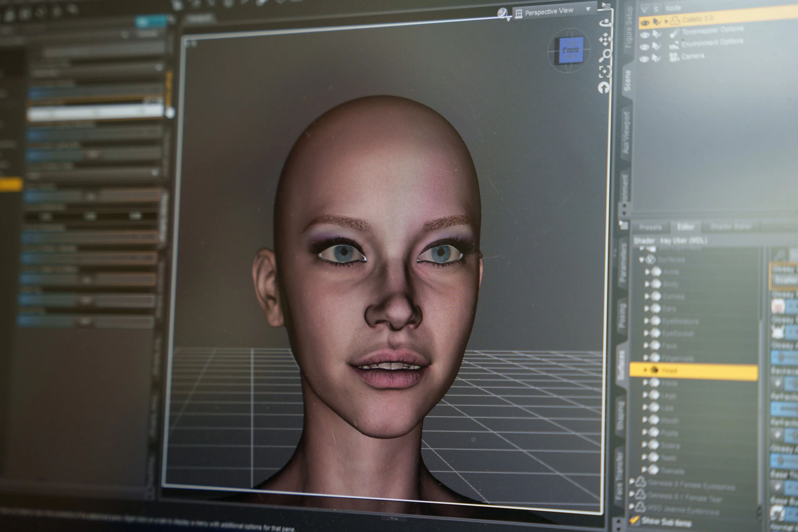Click the Node column header
The image size is (798, 532).
click(x=673, y=8)
